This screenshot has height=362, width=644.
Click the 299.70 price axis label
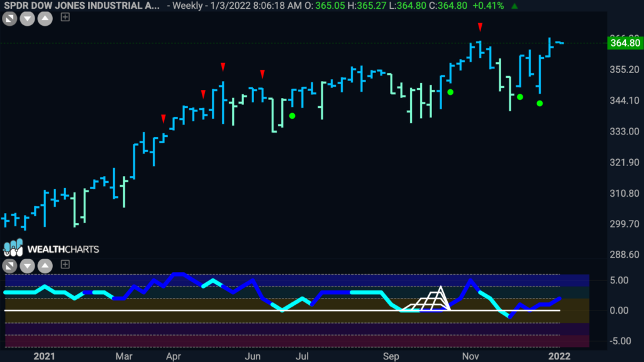click(x=625, y=224)
